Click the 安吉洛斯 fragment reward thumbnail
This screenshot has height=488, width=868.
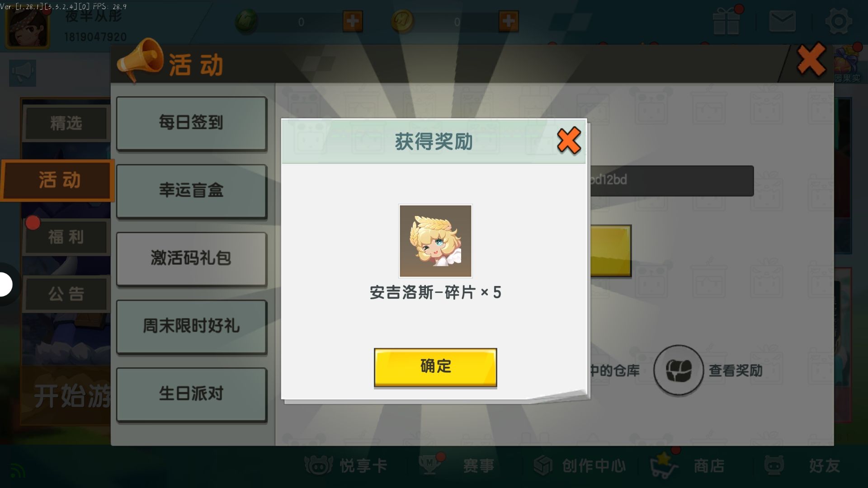[435, 241]
